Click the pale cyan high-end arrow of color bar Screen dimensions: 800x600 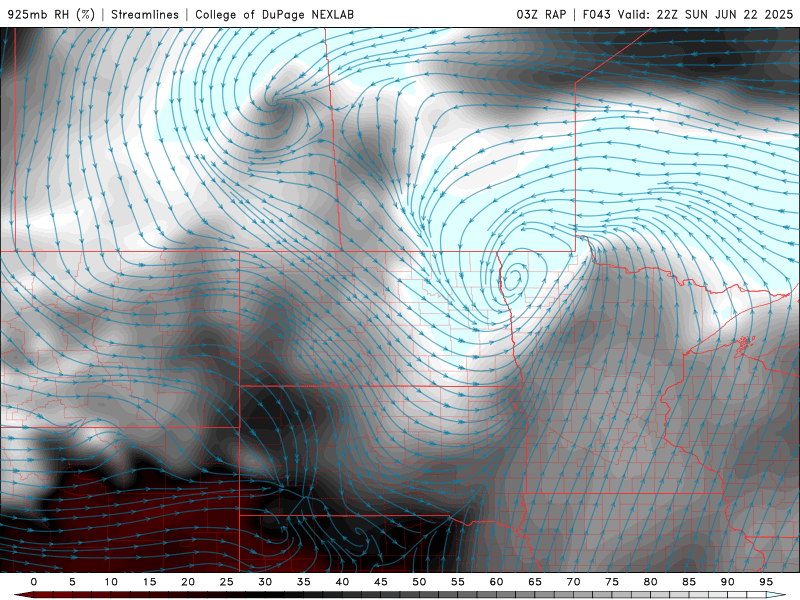pos(778,595)
